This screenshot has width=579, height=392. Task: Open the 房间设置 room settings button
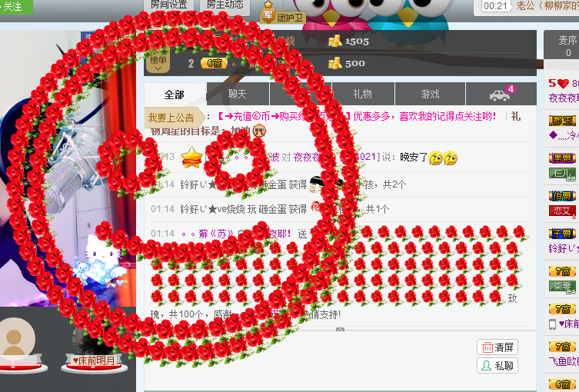[168, 5]
